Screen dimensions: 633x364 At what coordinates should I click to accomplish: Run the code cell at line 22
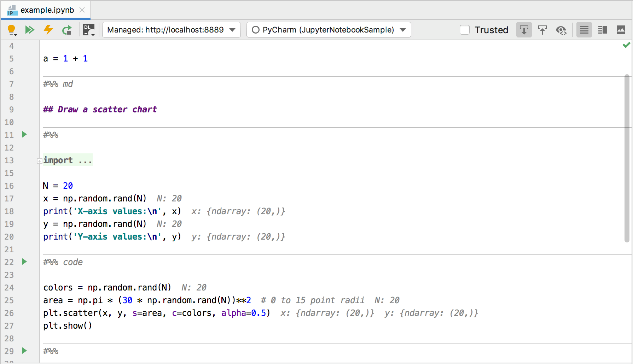coord(24,262)
